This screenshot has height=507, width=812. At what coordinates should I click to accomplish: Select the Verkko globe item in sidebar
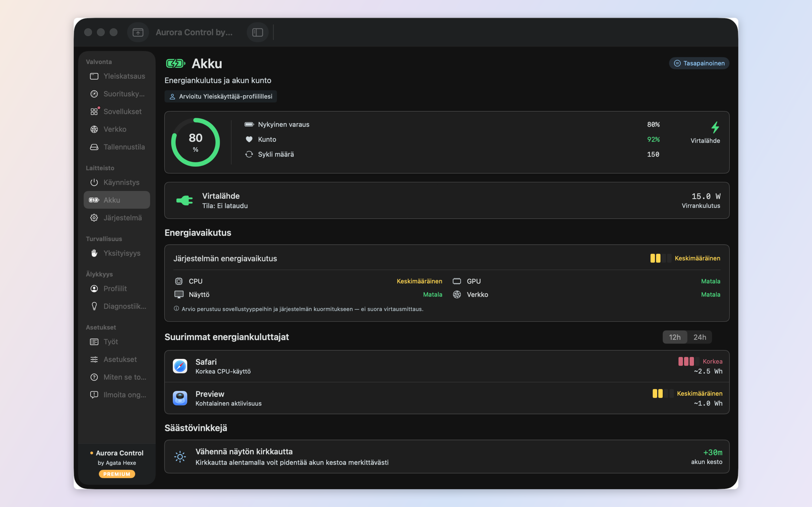tap(117, 129)
